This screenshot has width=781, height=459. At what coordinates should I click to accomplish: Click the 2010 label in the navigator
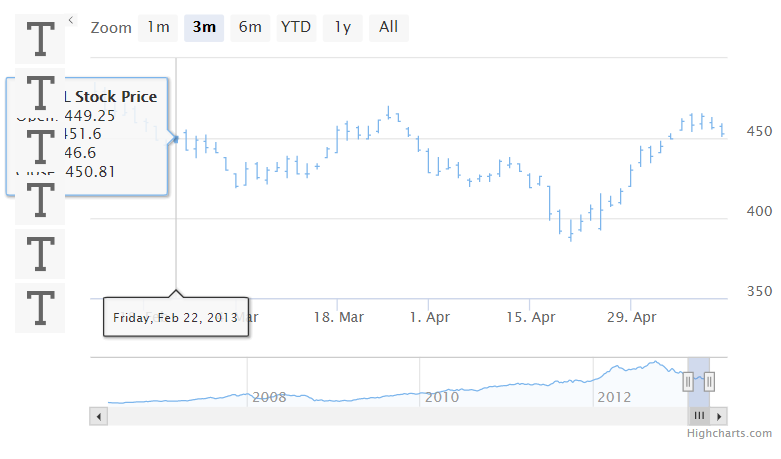[442, 397]
